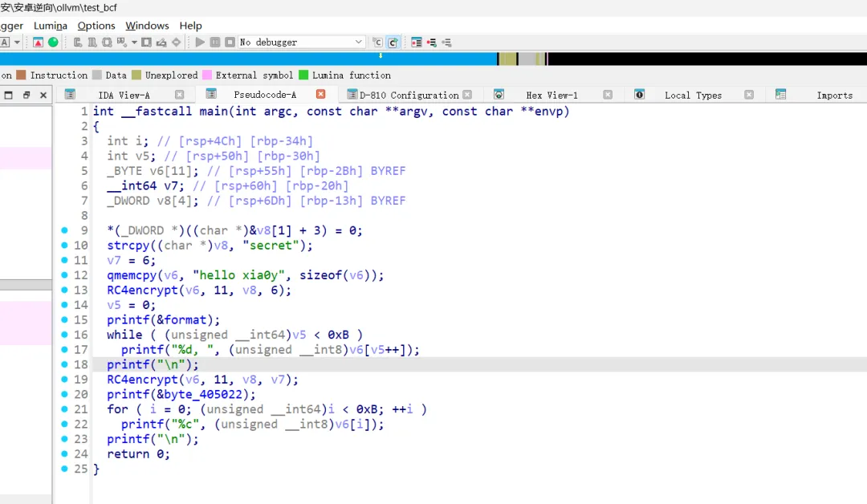Screen dimensions: 867x504
Task: Terminate the process with the stop button
Action: pos(230,42)
